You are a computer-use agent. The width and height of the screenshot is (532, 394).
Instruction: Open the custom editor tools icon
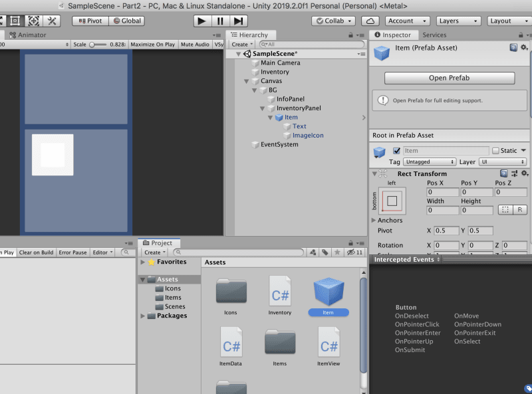[x=52, y=21]
